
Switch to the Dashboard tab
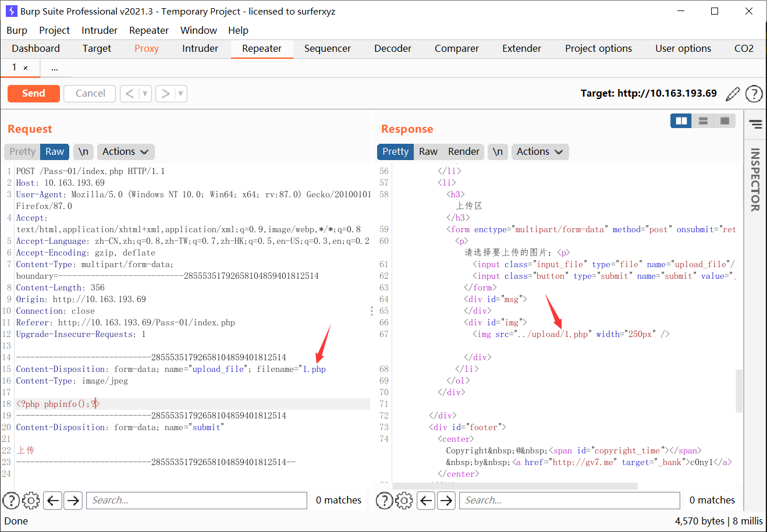(35, 48)
